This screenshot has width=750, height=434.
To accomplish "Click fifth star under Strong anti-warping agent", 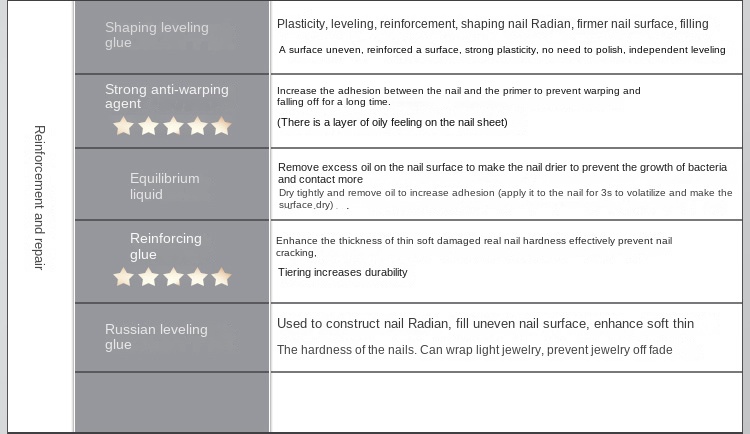I will [221, 126].
